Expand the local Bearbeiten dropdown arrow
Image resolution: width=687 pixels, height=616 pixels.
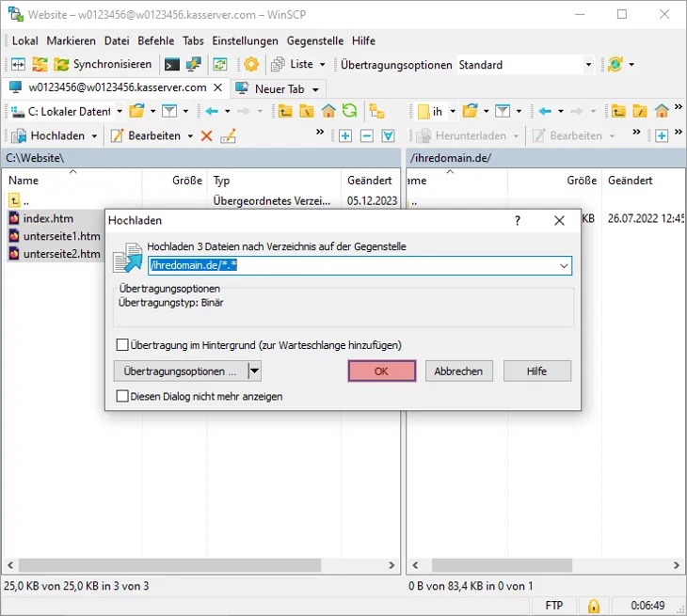pos(190,136)
